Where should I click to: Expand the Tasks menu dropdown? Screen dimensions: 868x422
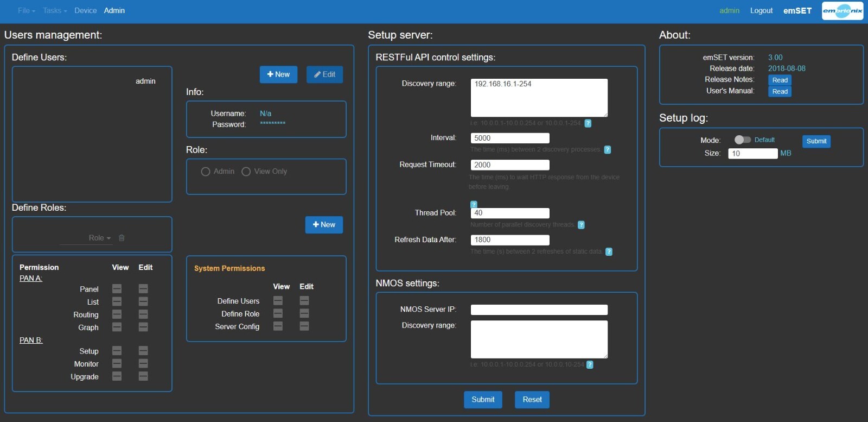click(55, 10)
